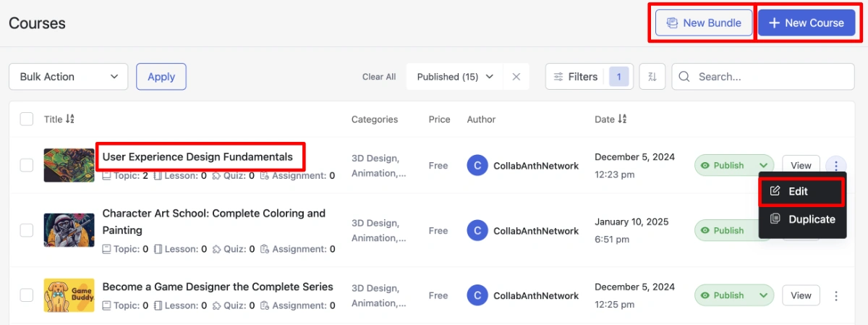Open Character Art School course thumbnail
868x325 pixels.
69,230
